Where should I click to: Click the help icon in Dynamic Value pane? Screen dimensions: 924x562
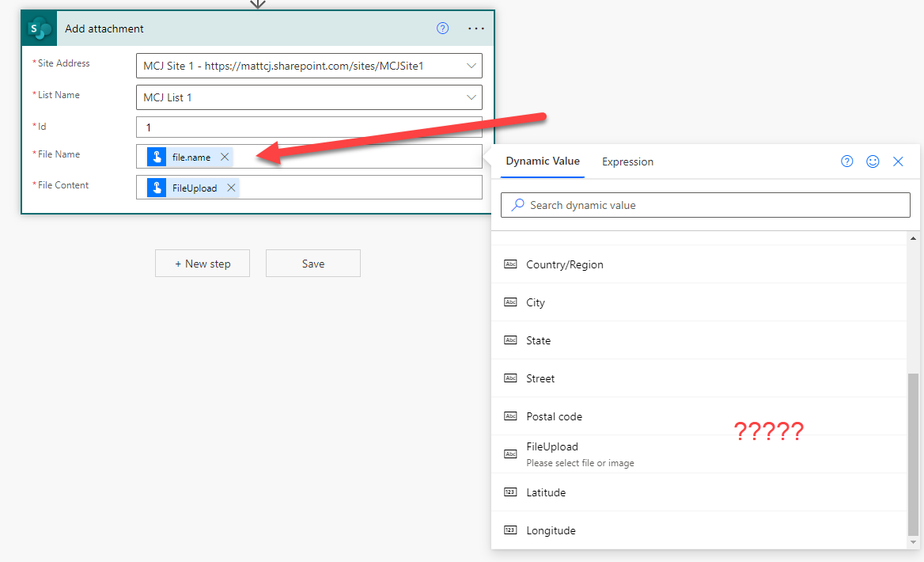(846, 161)
